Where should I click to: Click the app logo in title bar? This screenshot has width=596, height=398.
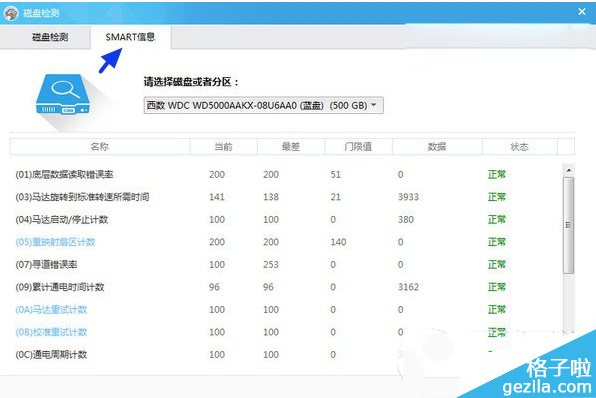click(11, 13)
